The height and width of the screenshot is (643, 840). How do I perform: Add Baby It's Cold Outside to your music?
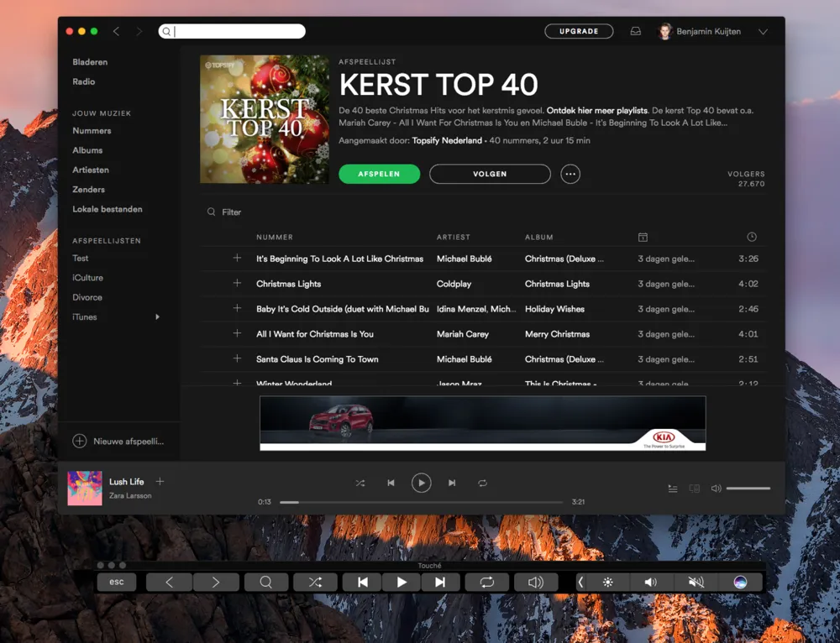(x=237, y=308)
